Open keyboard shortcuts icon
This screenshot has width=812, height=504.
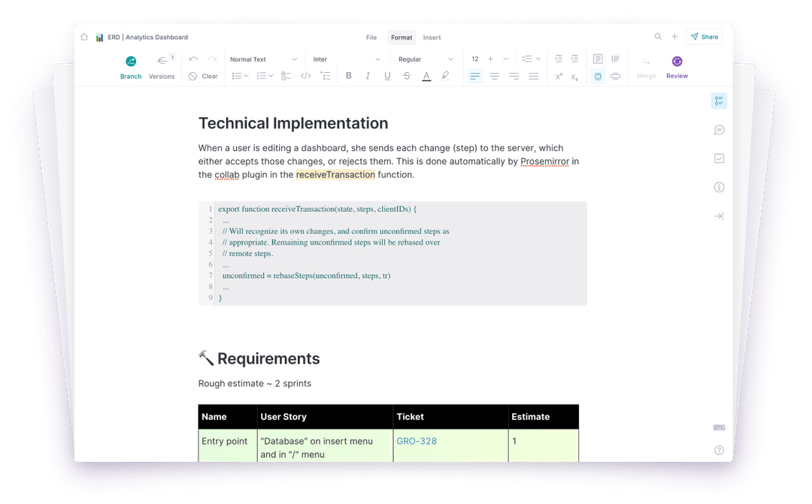click(x=719, y=427)
